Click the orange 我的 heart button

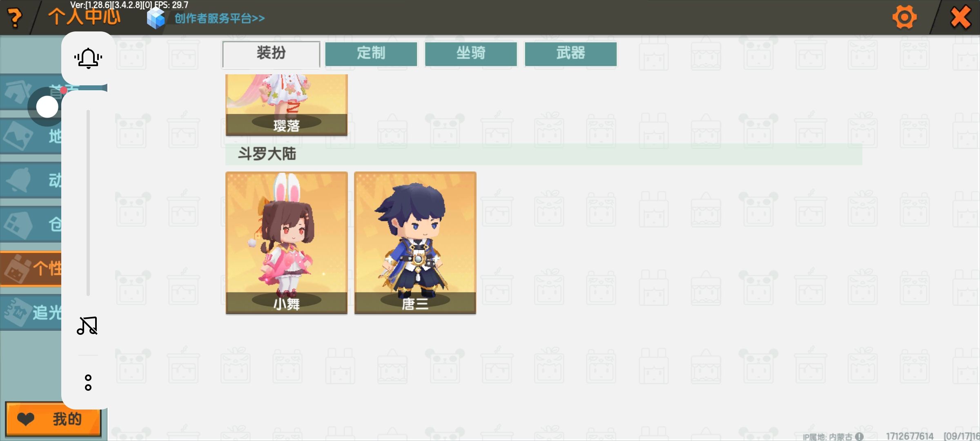(53, 419)
